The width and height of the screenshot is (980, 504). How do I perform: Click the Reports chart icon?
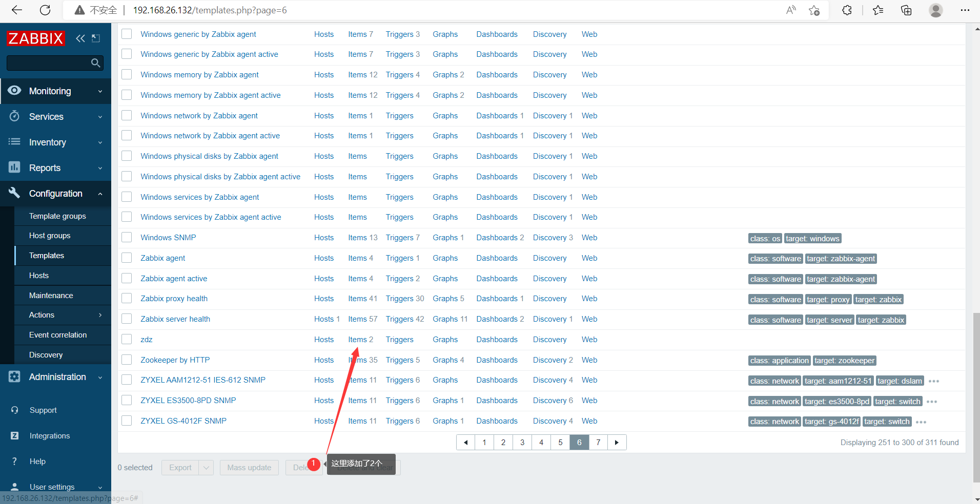point(14,167)
